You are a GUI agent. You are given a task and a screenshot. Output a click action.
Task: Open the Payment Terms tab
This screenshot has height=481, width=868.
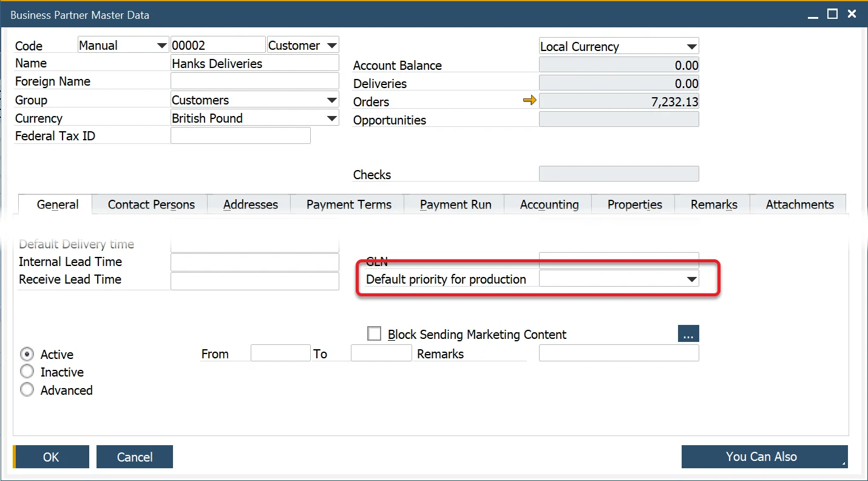click(x=348, y=205)
